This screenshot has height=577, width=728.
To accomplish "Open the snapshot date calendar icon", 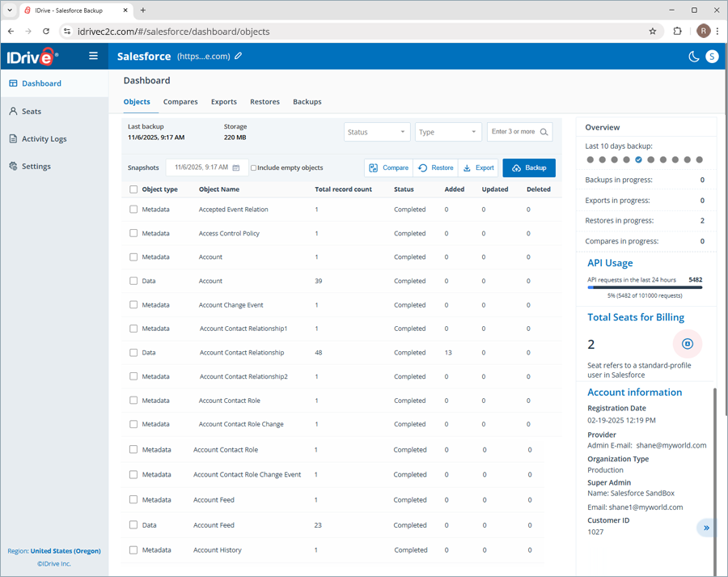I will click(236, 168).
